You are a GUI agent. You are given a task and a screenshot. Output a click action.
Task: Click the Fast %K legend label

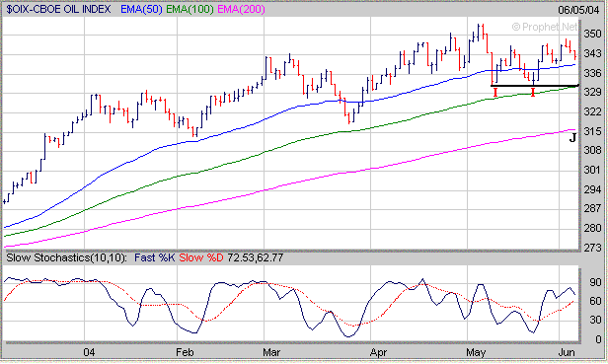pos(154,257)
